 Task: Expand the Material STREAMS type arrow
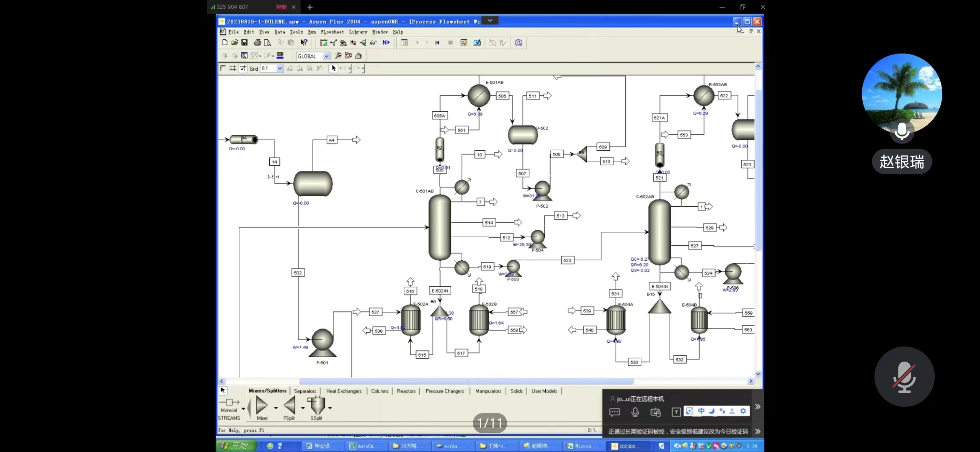pyautogui.click(x=243, y=409)
